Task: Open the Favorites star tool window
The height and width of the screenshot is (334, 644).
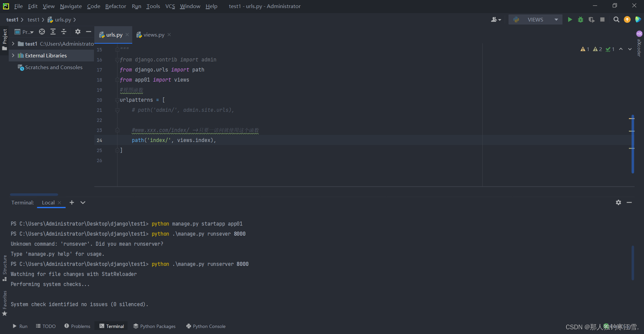Action: (x=5, y=303)
